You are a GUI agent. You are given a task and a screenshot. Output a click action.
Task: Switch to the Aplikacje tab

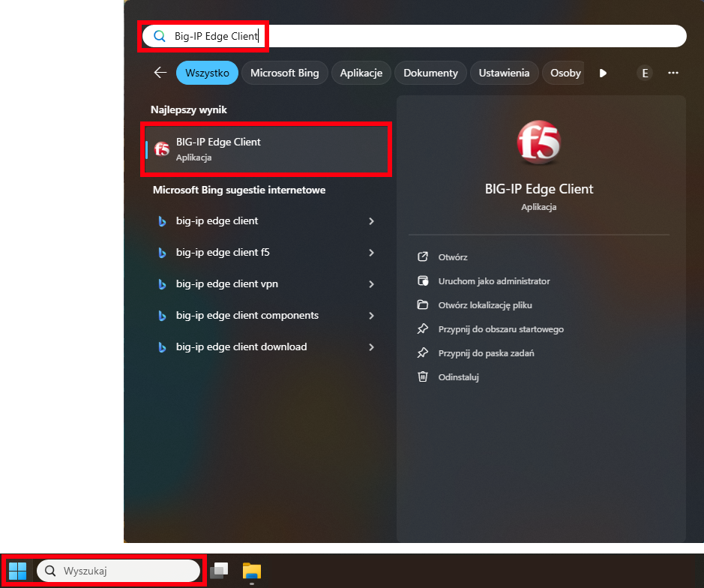361,73
